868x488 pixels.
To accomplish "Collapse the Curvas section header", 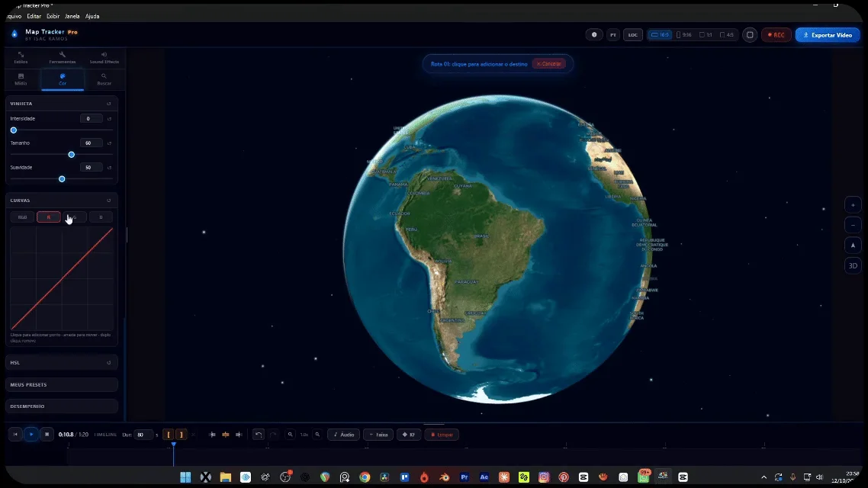I will coord(62,201).
